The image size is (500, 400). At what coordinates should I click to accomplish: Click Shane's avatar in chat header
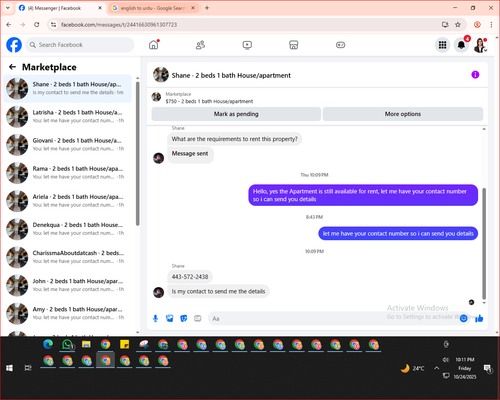(161, 75)
